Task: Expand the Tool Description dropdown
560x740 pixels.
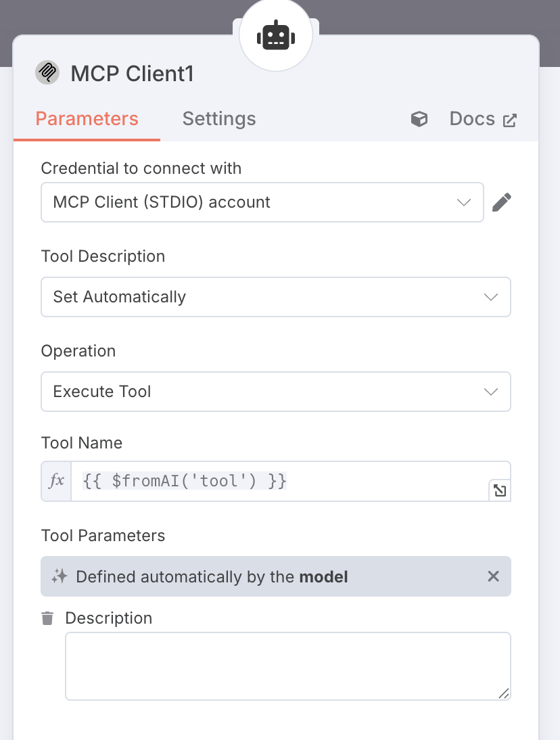Action: click(276, 297)
